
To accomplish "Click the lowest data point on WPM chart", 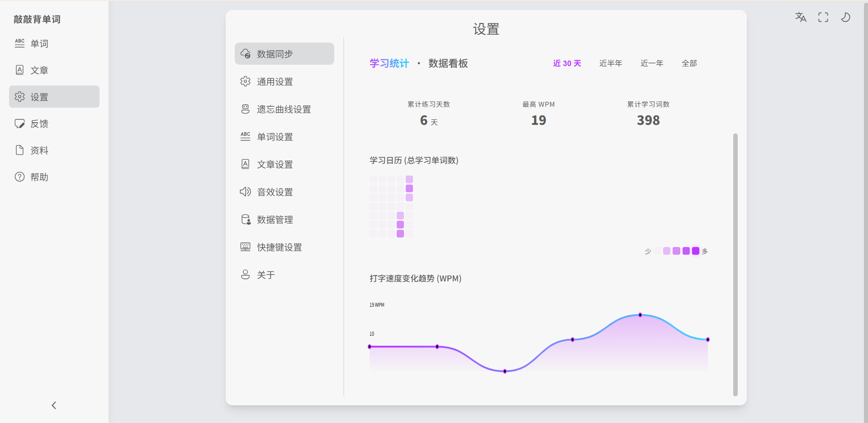I will [505, 371].
